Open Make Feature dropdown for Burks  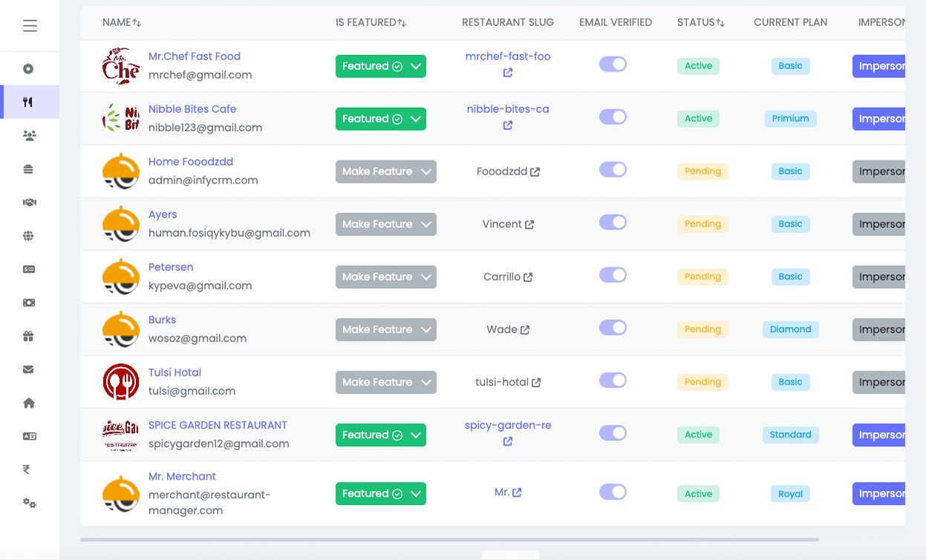(x=385, y=330)
